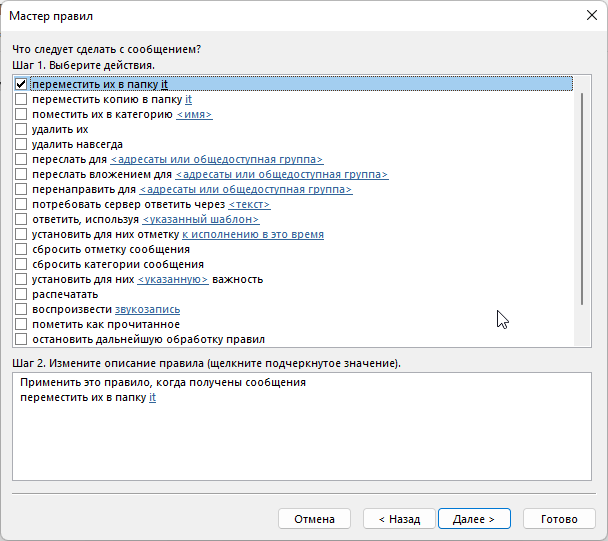Tick 'сбросить отметку сообщения' checkbox

(x=21, y=250)
